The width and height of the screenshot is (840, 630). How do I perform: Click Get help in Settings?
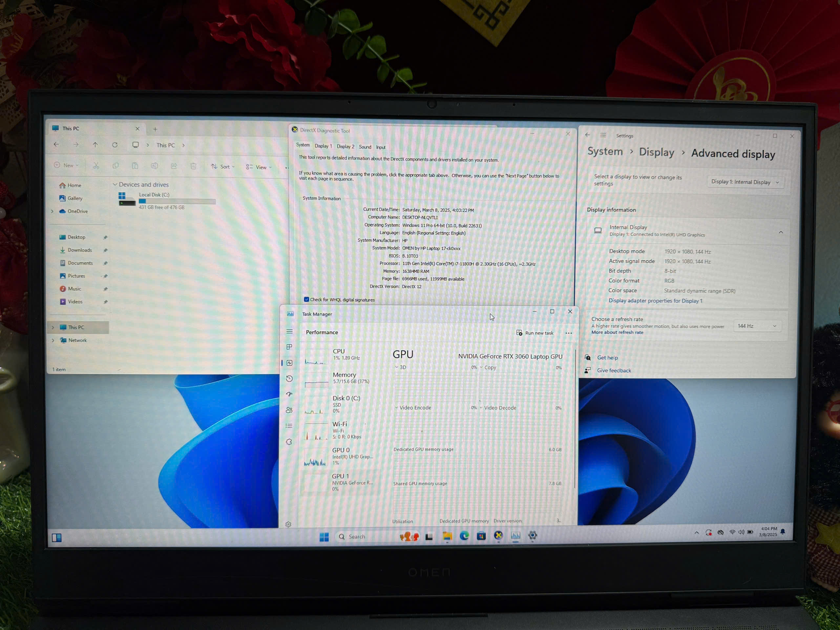click(x=607, y=357)
